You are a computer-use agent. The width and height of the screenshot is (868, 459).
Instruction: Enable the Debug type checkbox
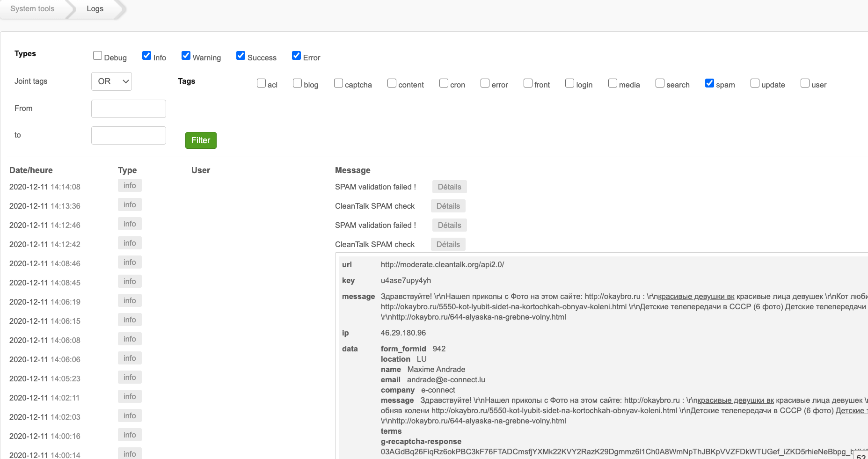tap(97, 56)
